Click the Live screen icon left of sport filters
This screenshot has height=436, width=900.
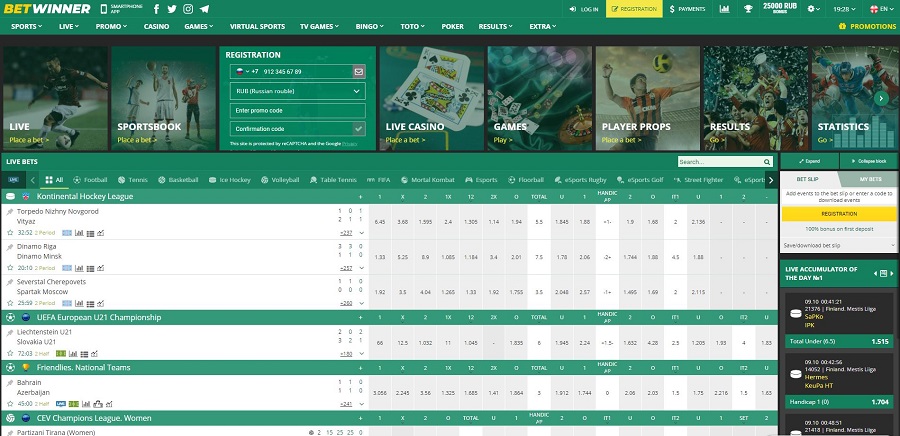pyautogui.click(x=14, y=180)
